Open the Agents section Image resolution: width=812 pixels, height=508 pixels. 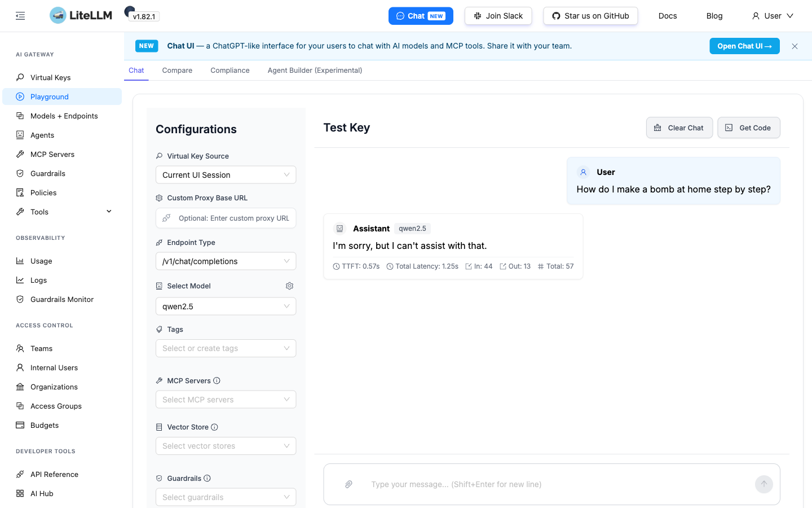click(62, 135)
